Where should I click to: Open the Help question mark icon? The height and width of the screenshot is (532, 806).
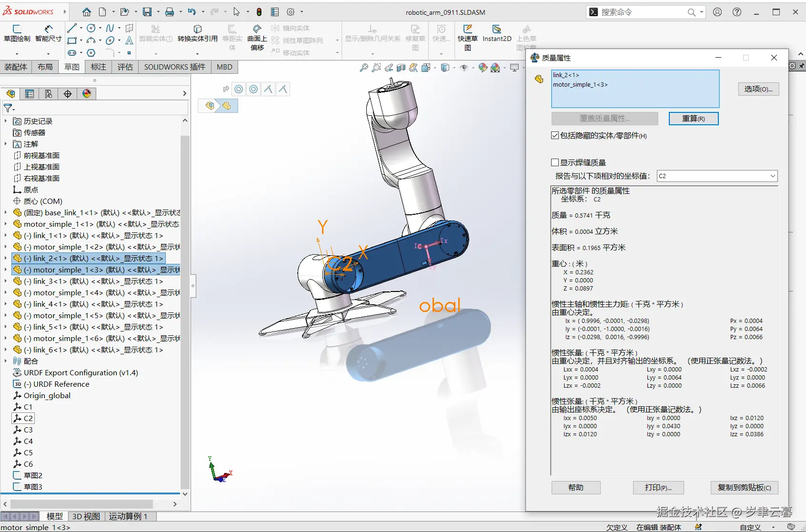[737, 12]
